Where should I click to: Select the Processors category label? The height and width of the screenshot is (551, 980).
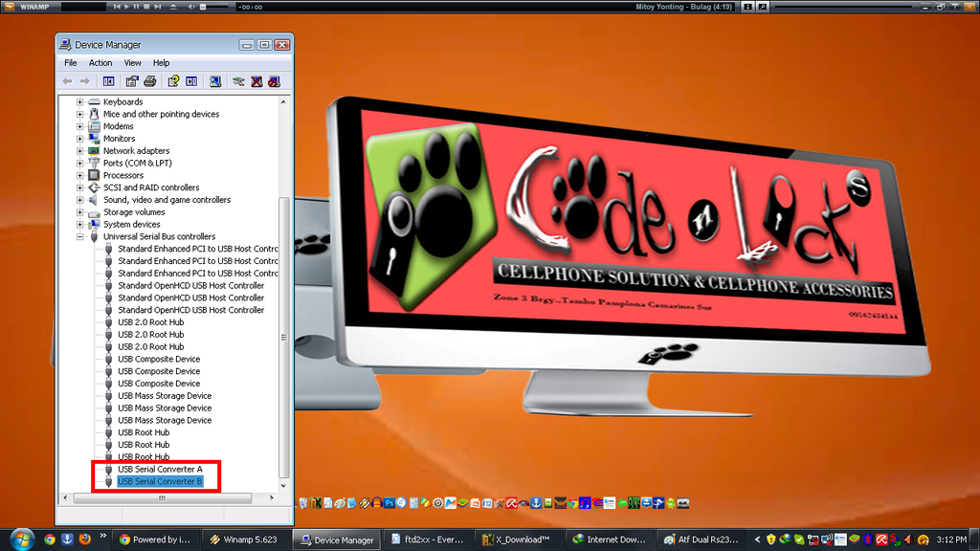pos(123,176)
